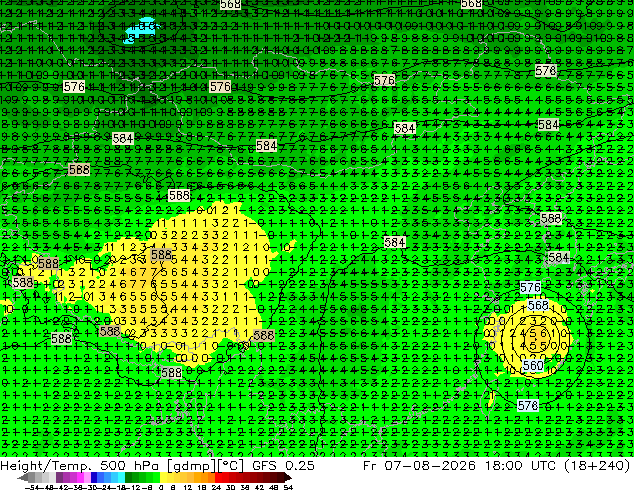This screenshot has height=490, width=634.
Task: Click the 560 contour label in the low
Action: pyautogui.click(x=533, y=366)
